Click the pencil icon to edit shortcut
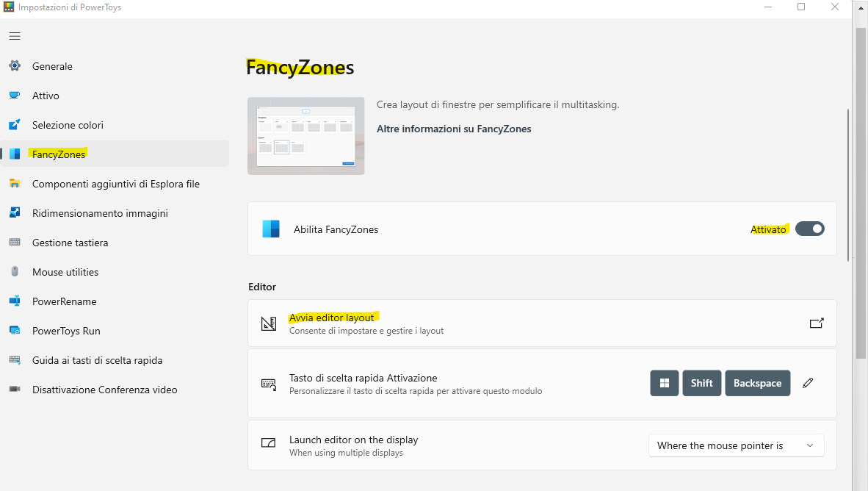 pyautogui.click(x=808, y=383)
